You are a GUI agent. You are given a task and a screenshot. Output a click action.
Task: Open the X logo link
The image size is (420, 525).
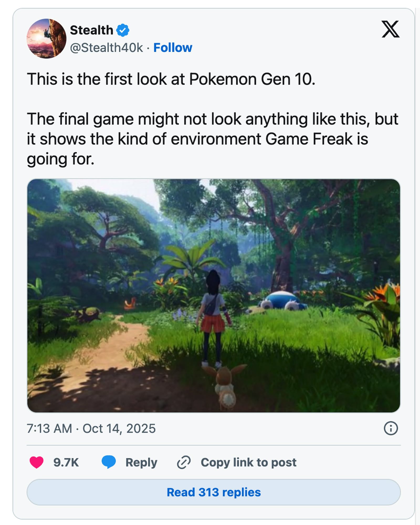click(390, 29)
